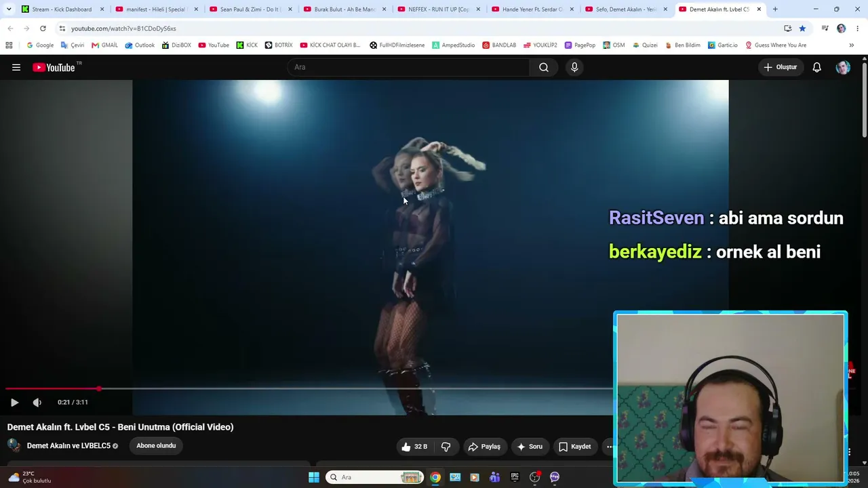View site information icon in address bar
Viewport: 868px width, 488px height.
[62, 28]
